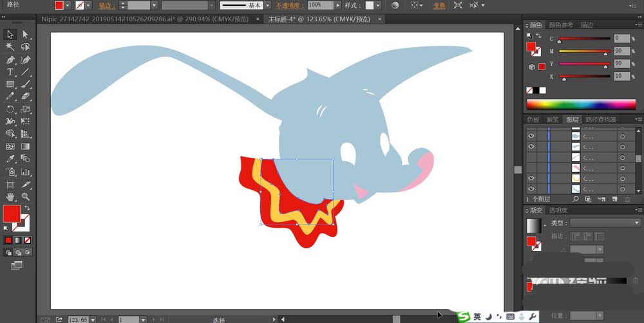Select the Zoom tool (magnifier)
The width and height of the screenshot is (644, 323).
(x=26, y=197)
